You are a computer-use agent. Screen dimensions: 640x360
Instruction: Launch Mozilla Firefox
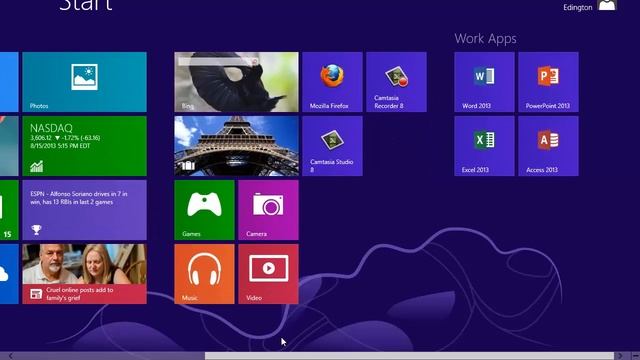[x=332, y=82]
